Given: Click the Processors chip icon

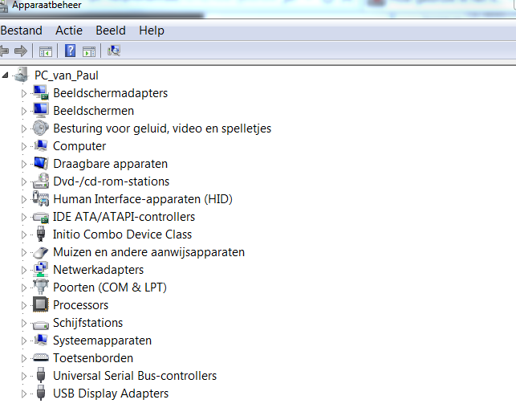Looking at the screenshot, I should pyautogui.click(x=41, y=304).
